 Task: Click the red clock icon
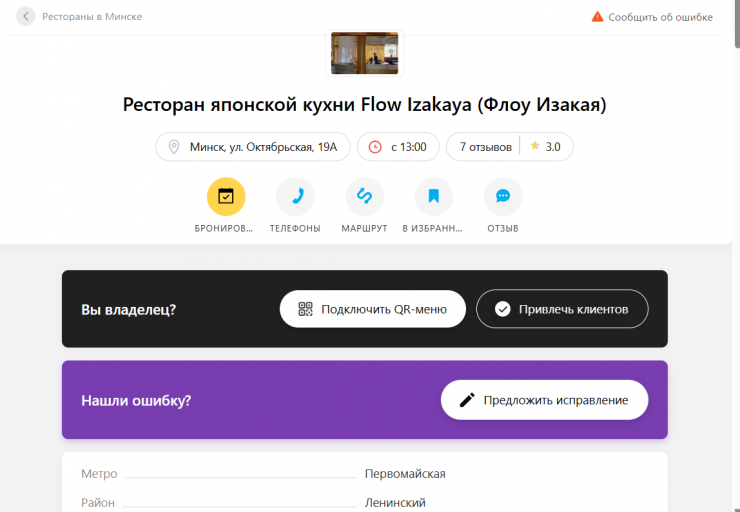(375, 147)
